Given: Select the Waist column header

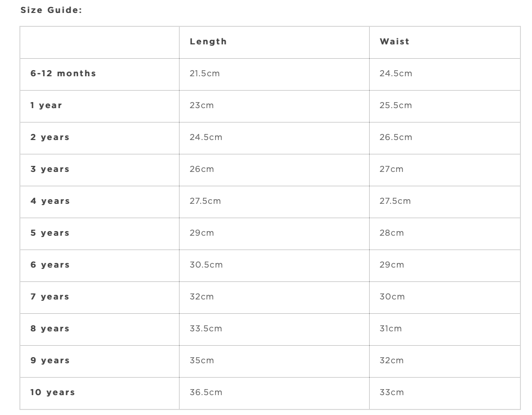Looking at the screenshot, I should 395,42.
